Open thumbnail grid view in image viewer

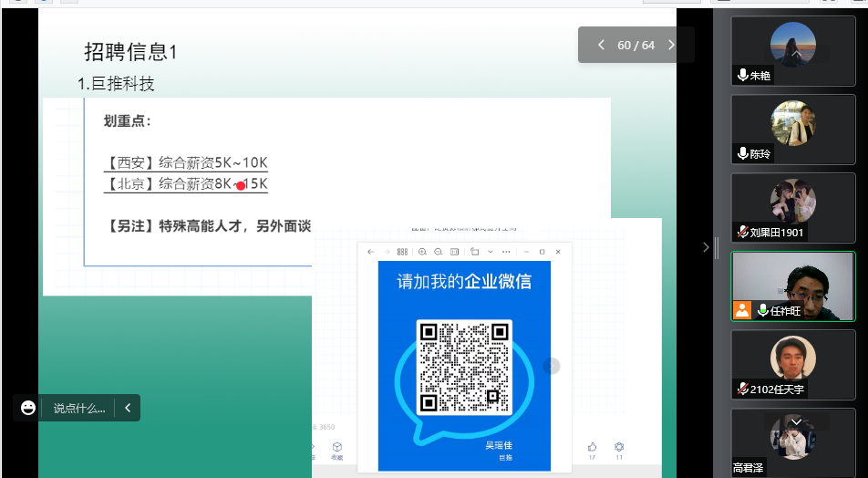(x=402, y=251)
